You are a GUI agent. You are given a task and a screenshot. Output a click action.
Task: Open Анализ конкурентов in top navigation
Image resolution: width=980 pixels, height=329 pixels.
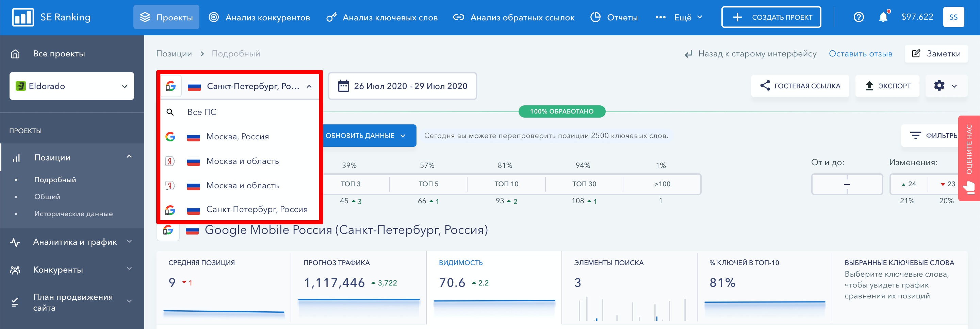(259, 17)
